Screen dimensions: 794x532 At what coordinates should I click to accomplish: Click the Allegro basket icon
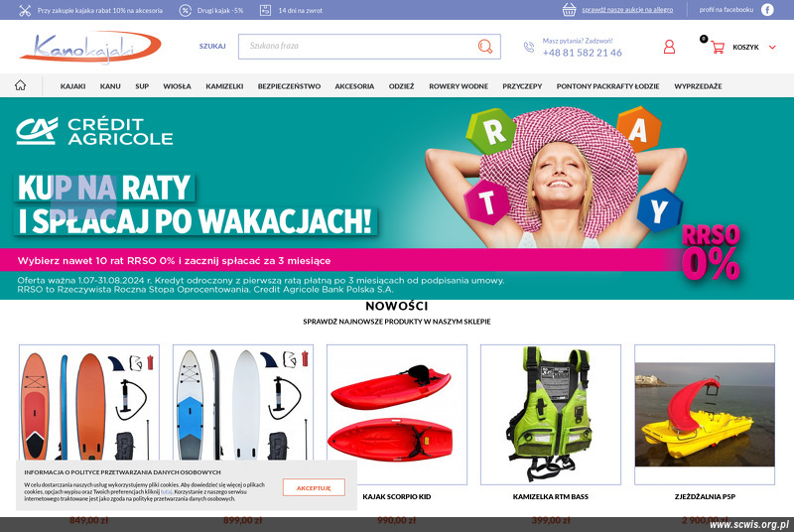coord(569,10)
